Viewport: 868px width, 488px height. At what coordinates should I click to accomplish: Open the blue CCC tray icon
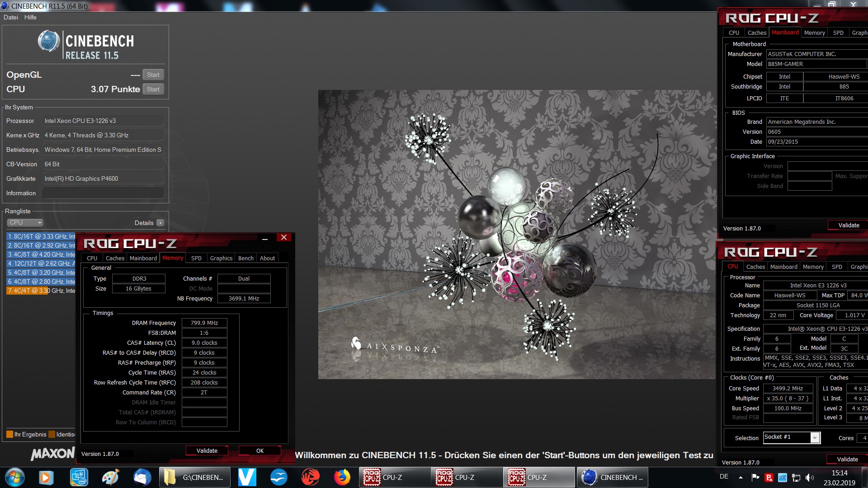click(x=782, y=477)
